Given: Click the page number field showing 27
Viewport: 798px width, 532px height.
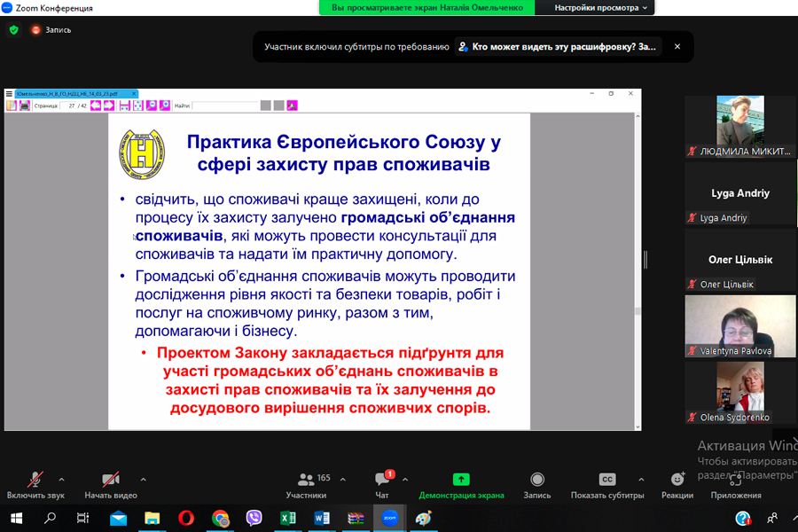Looking at the screenshot, I should coord(68,106).
